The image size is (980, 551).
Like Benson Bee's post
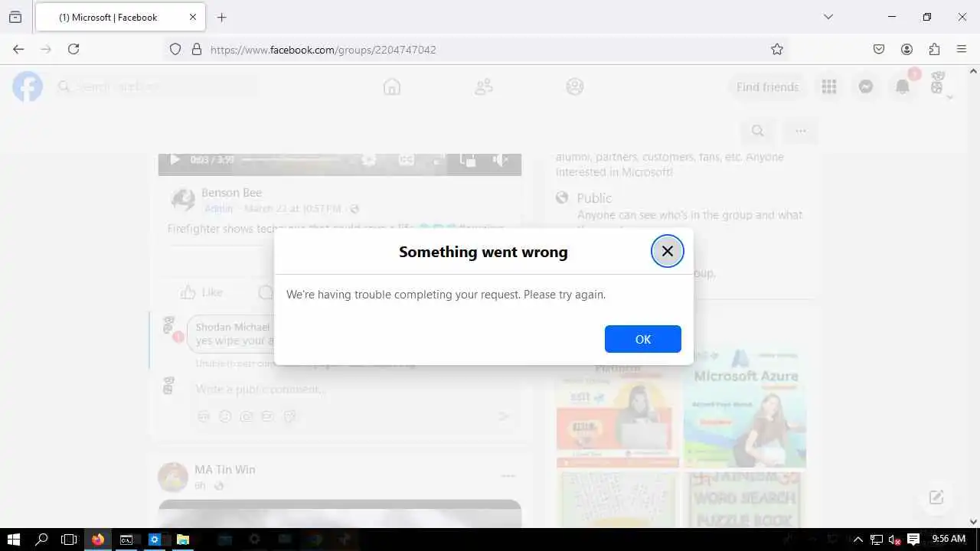(x=201, y=292)
